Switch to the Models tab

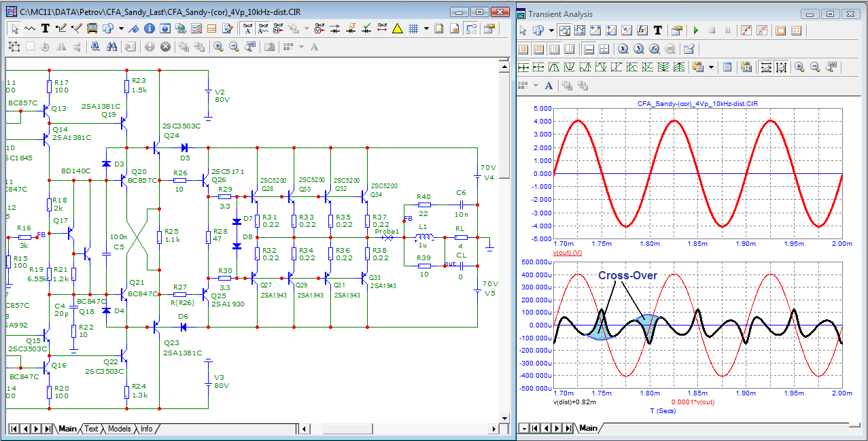(119, 429)
